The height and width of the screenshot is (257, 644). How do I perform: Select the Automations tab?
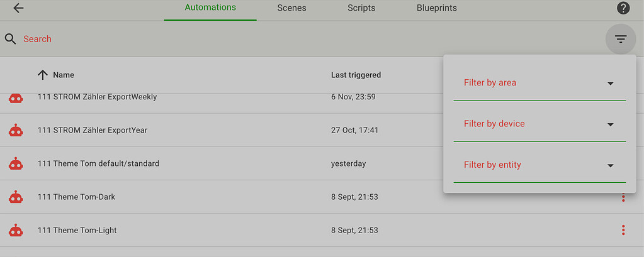[x=210, y=8]
